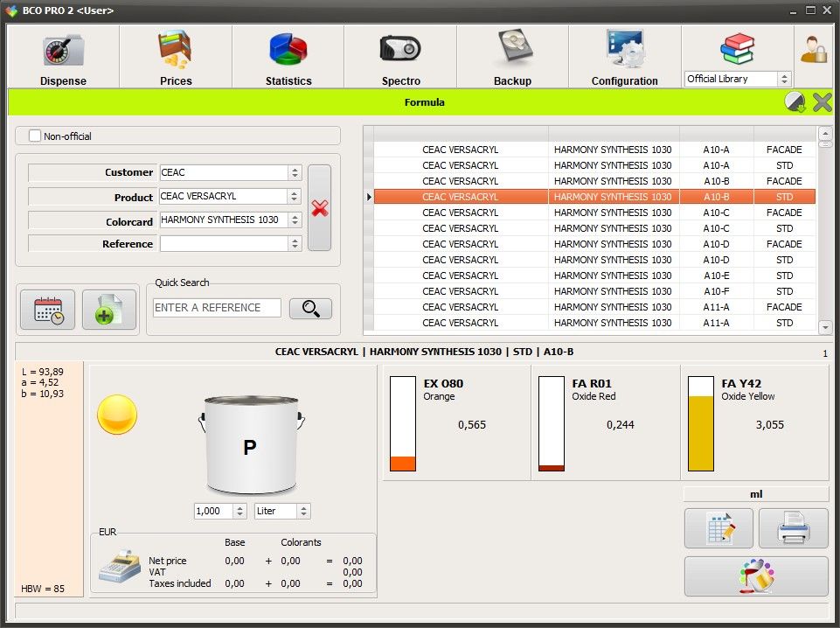The image size is (840, 628).
Task: Click the paint can labeled P
Action: coord(250,444)
